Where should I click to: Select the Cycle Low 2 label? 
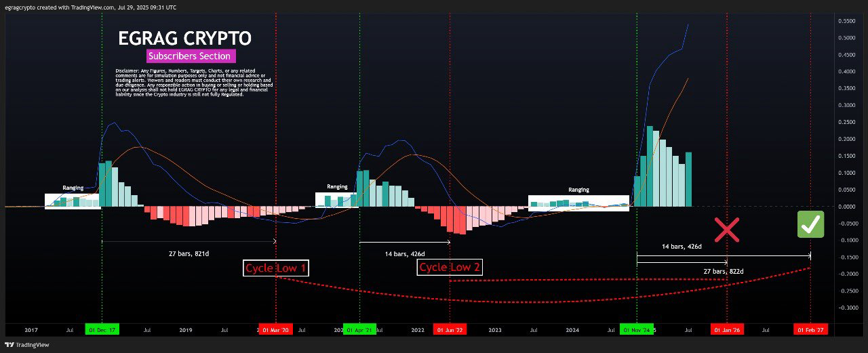pyautogui.click(x=450, y=267)
